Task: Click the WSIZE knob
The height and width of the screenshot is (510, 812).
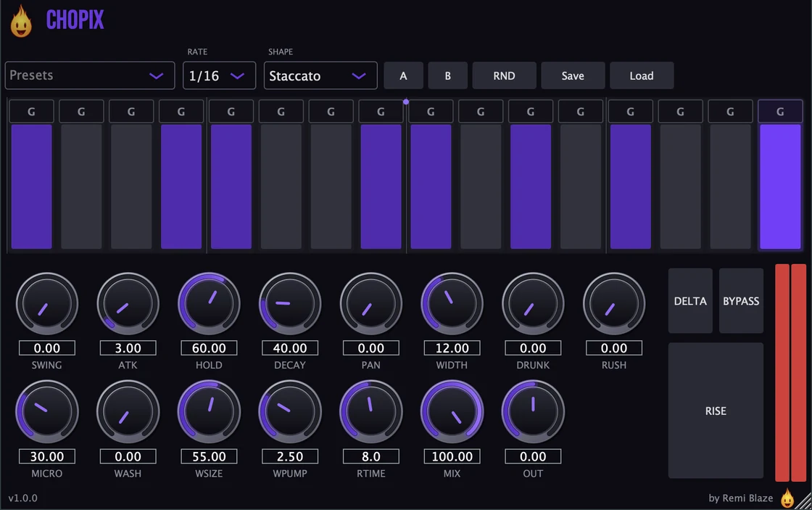Action: click(x=210, y=412)
